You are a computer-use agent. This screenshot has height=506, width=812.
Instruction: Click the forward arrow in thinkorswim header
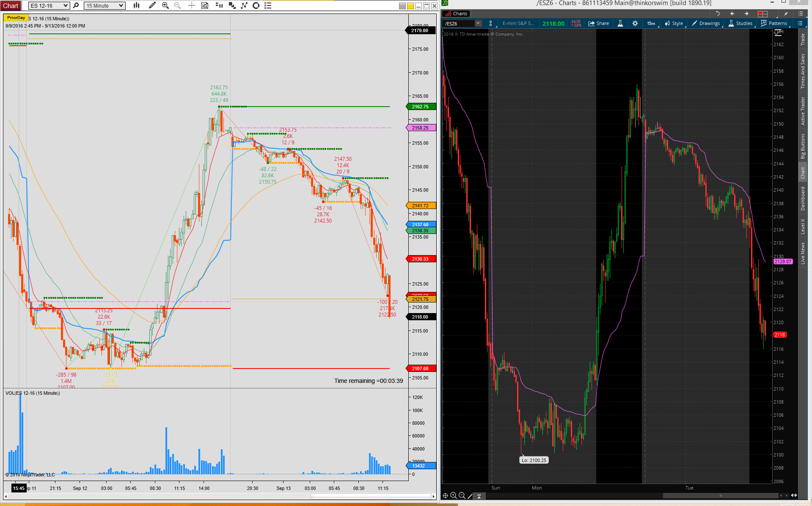click(x=746, y=14)
